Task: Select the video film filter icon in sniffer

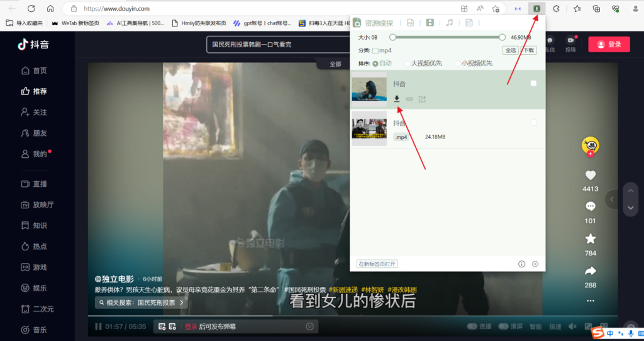Action: pyautogui.click(x=430, y=23)
